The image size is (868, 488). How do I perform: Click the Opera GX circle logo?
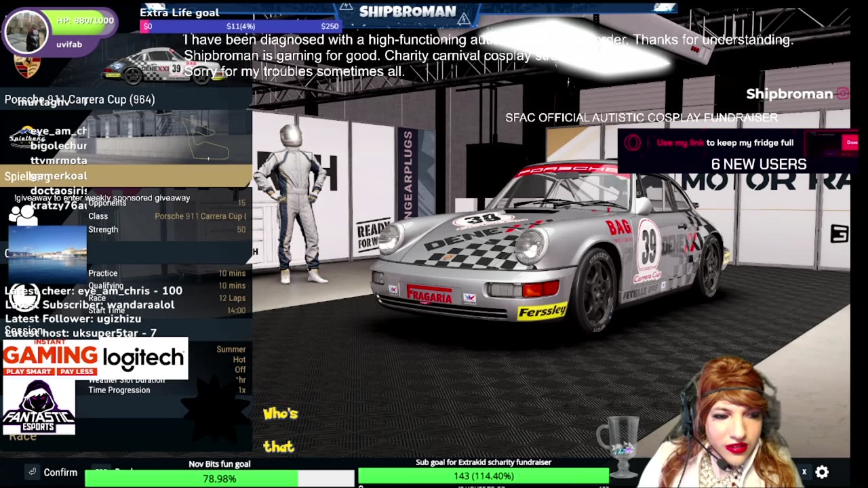click(x=633, y=143)
